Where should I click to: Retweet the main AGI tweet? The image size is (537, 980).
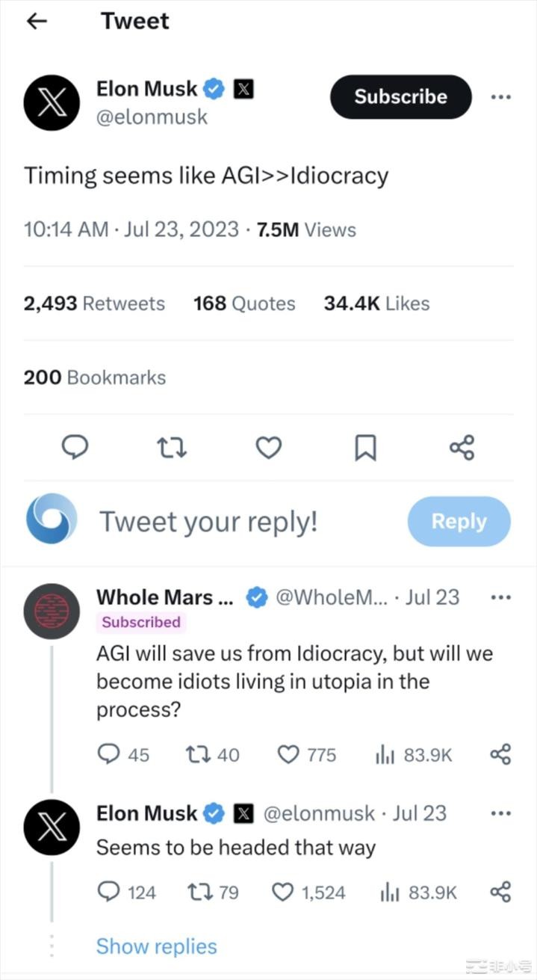pyautogui.click(x=172, y=448)
